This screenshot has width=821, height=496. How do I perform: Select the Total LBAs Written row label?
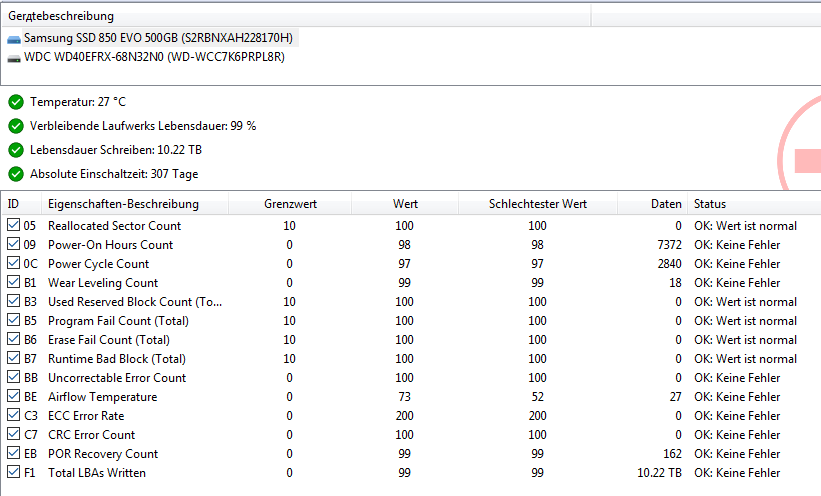coord(97,473)
